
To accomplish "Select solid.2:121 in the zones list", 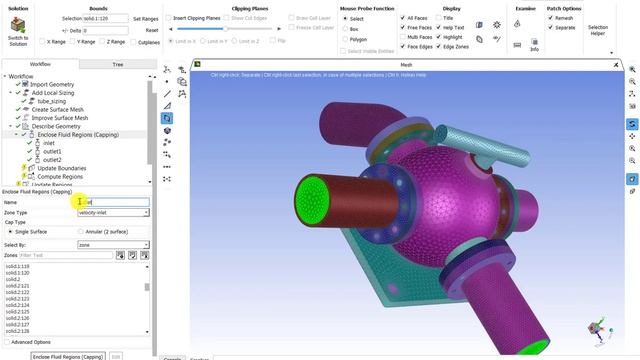I will click(18, 286).
